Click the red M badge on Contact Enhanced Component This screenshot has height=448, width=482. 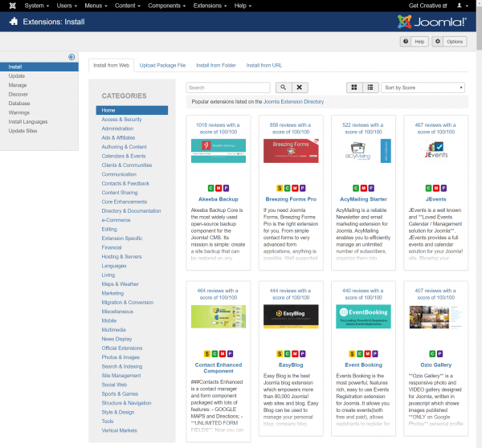tap(223, 354)
